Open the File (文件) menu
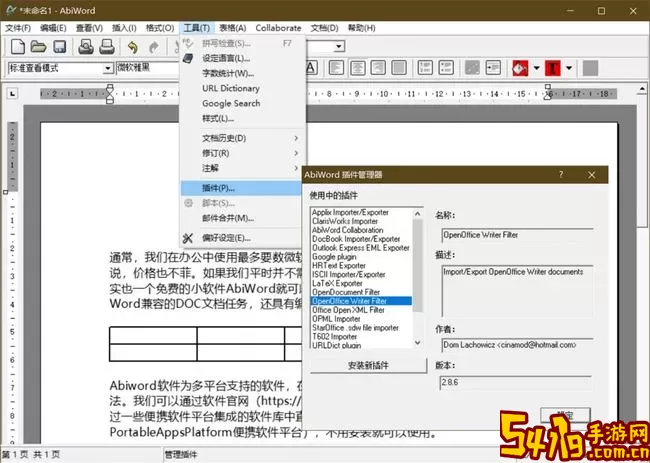The height and width of the screenshot is (463, 650). point(18,28)
